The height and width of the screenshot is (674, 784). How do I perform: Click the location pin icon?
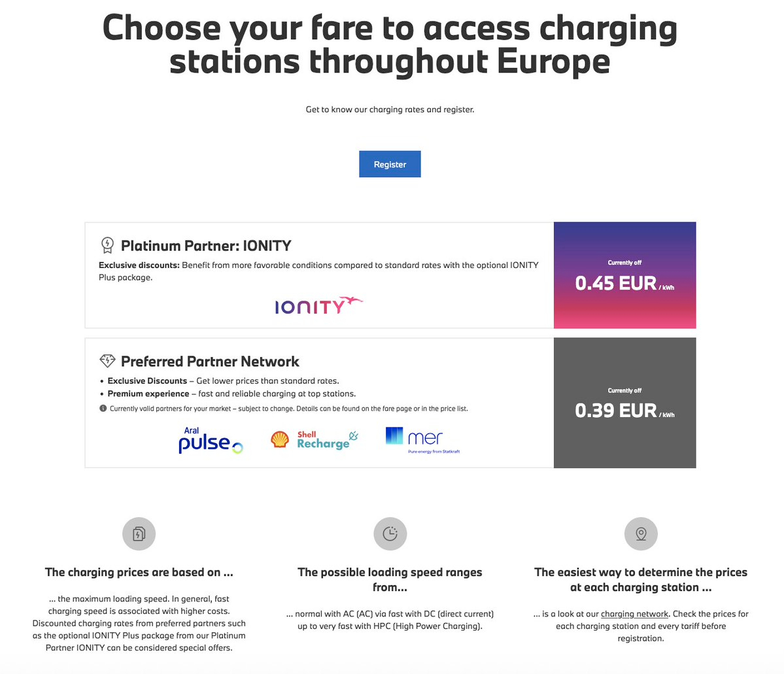pos(641,533)
